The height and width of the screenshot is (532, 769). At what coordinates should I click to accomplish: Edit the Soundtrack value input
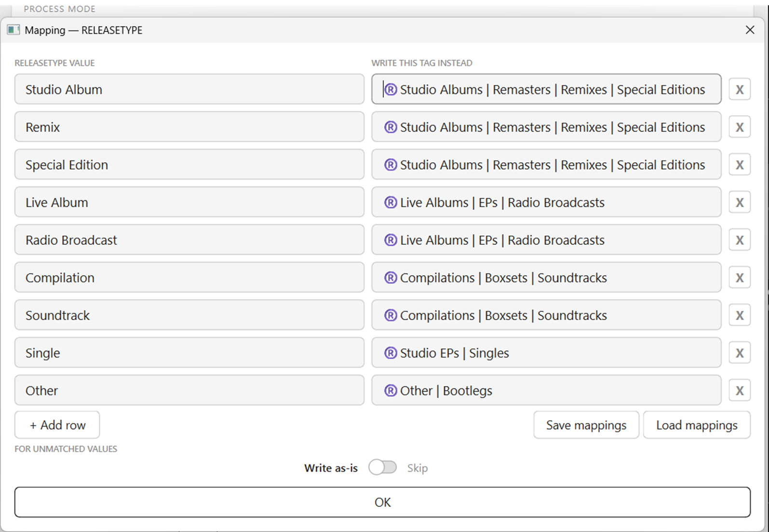click(x=189, y=315)
